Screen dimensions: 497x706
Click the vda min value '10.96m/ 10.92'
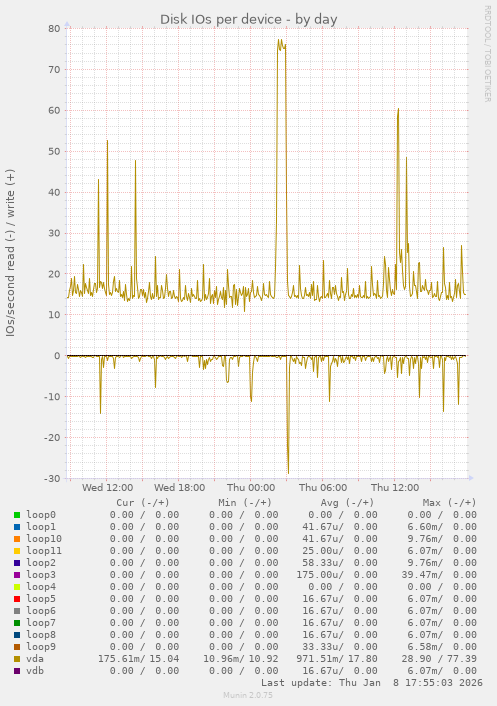click(x=241, y=659)
